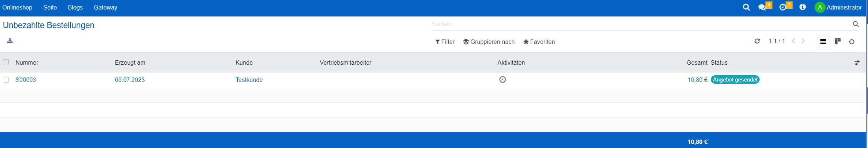868x148 pixels.
Task: Expand the Gruppieren nach dropdown
Action: [x=489, y=42]
